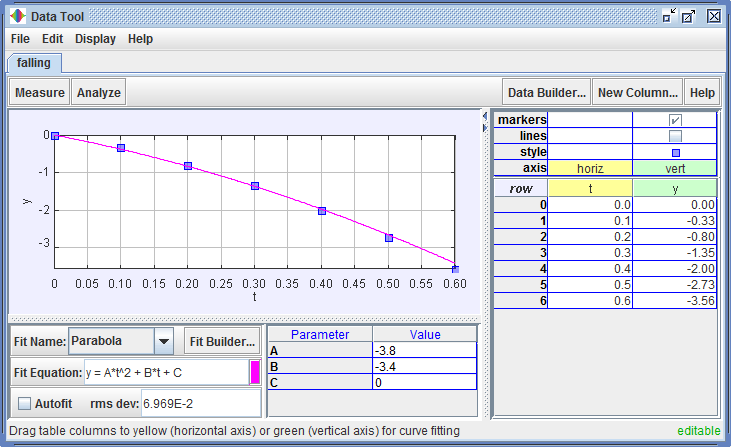Click the markers row label
The height and width of the screenshot is (447, 731).
(x=522, y=120)
